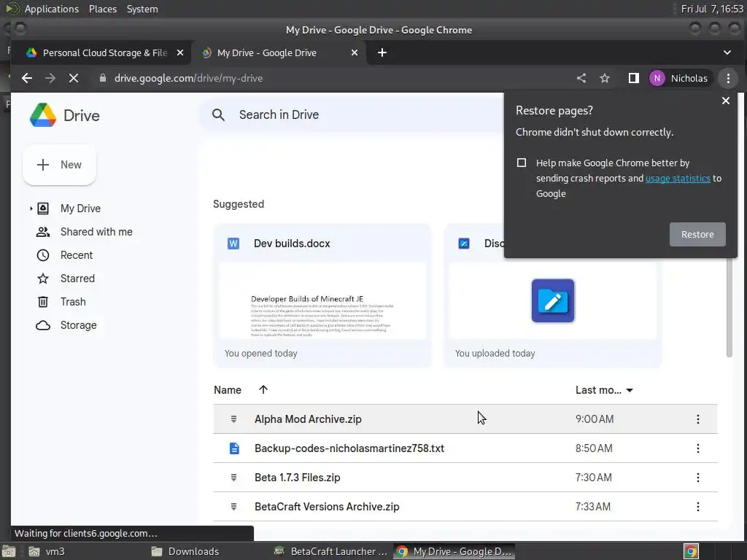Click the vertical scrollbar in Drive
Viewport: 747px width, 560px height.
point(729,307)
